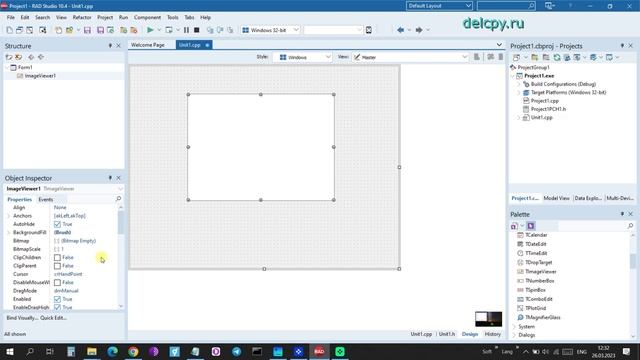Screen dimensions: 640x360
Task: Click the Stop (program reset) button
Action: (196, 30)
